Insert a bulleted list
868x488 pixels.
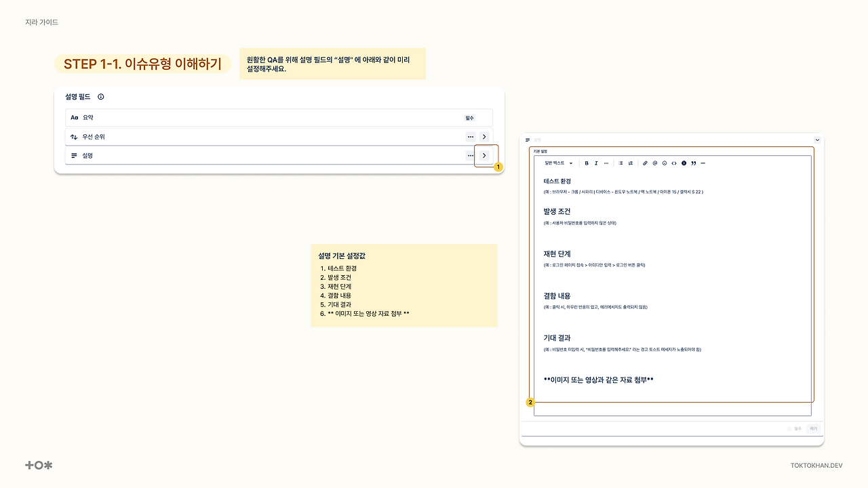pyautogui.click(x=620, y=163)
